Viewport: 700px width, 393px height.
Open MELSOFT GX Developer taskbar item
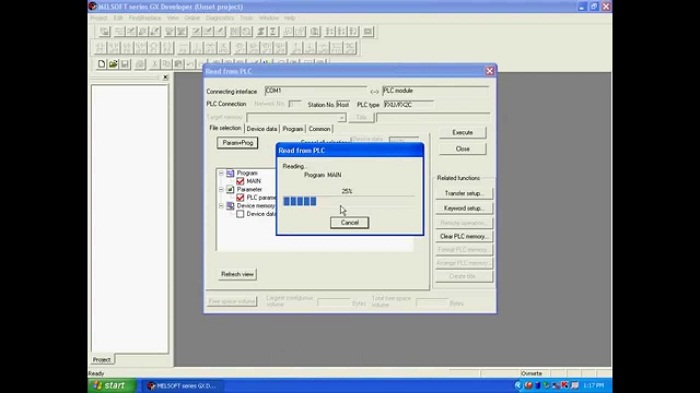[182, 386]
